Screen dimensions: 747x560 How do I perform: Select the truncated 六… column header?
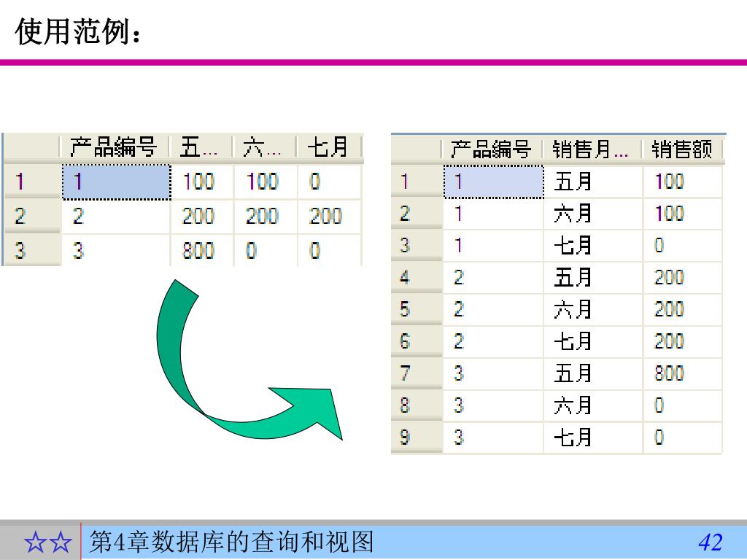263,147
